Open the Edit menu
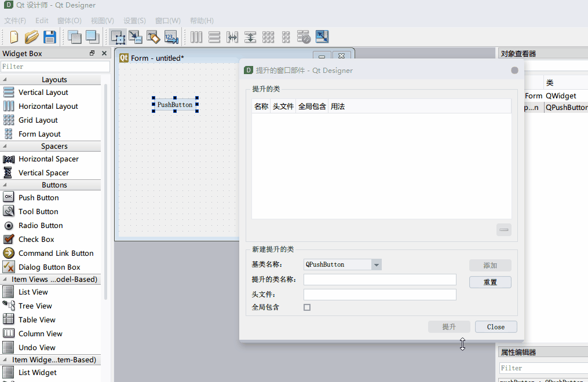588x382 pixels. click(42, 21)
